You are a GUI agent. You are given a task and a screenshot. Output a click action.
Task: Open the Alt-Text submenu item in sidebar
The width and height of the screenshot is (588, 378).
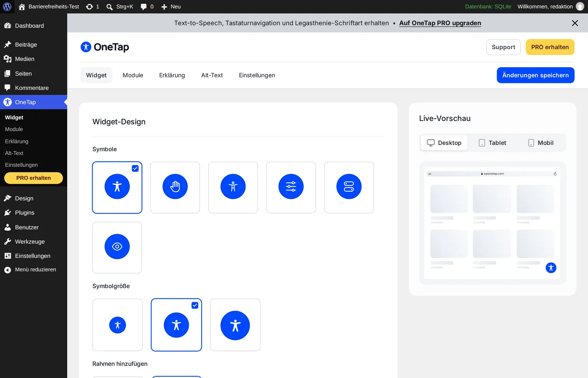point(14,153)
